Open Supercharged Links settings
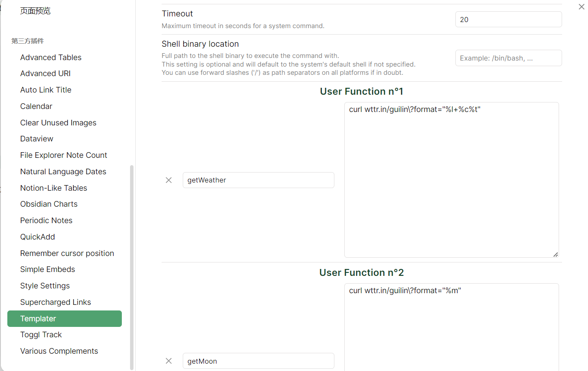 pos(55,302)
